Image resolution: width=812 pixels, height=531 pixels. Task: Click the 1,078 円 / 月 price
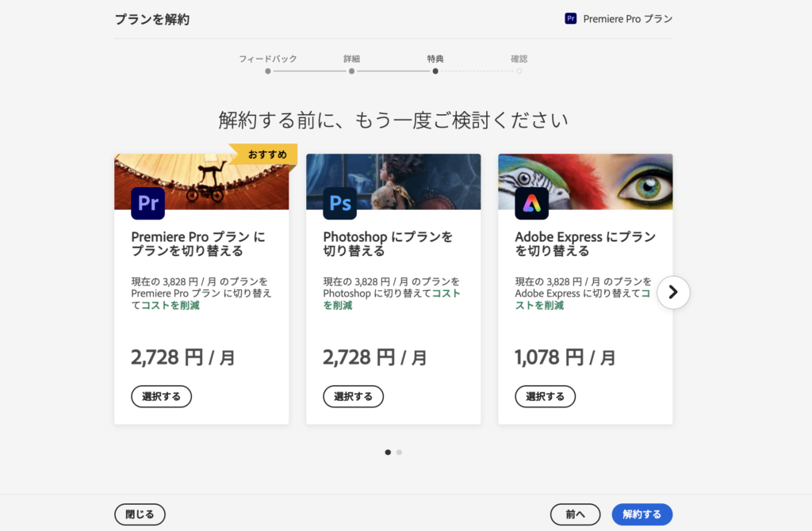[x=565, y=357]
